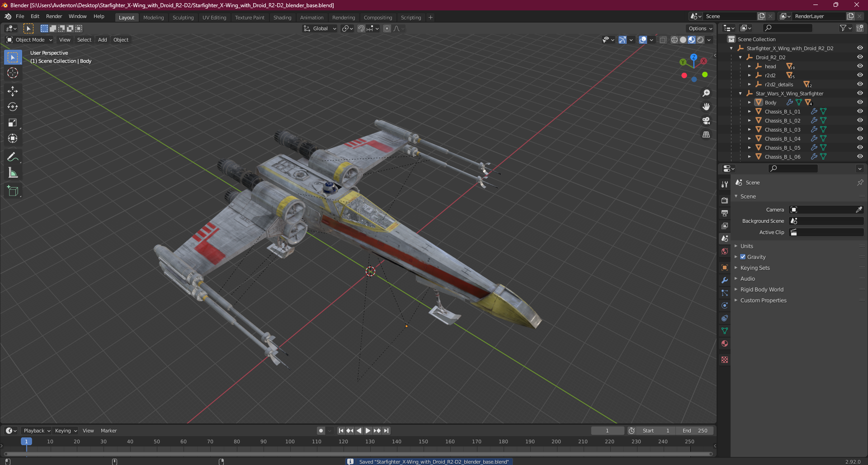The image size is (868, 465).
Task: Click the Marker menu in the timeline
Action: coord(108,431)
